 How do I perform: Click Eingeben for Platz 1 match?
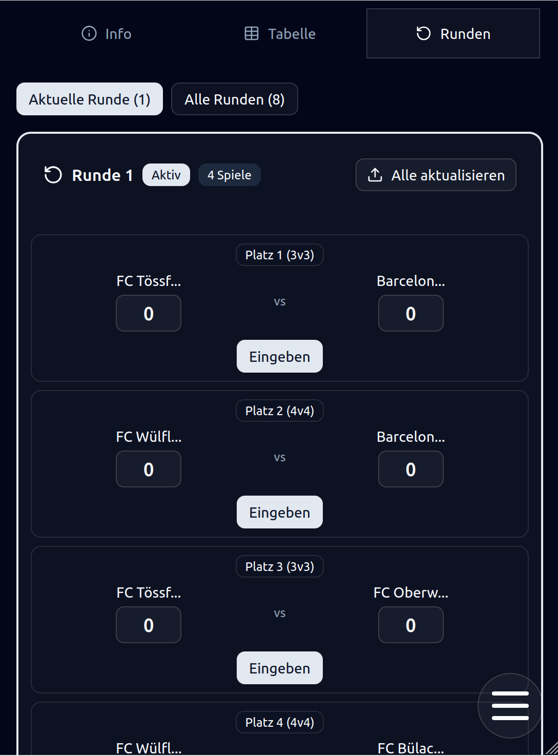tap(280, 357)
